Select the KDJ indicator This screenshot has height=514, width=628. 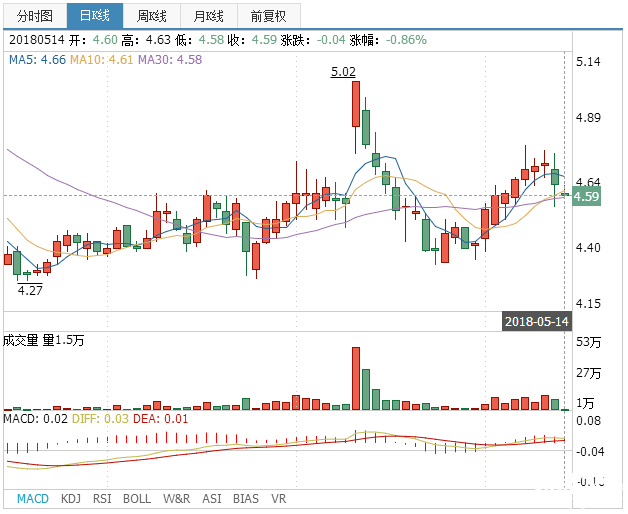tap(71, 499)
